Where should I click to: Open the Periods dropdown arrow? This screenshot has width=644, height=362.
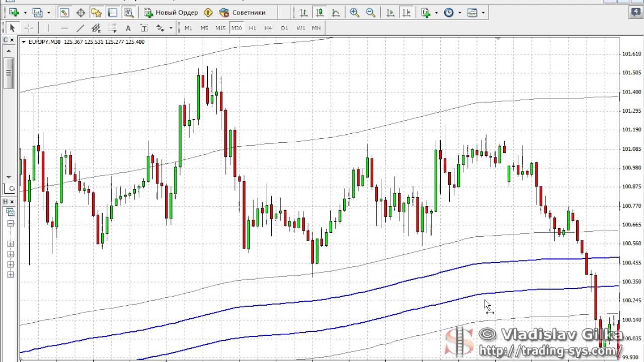459,13
